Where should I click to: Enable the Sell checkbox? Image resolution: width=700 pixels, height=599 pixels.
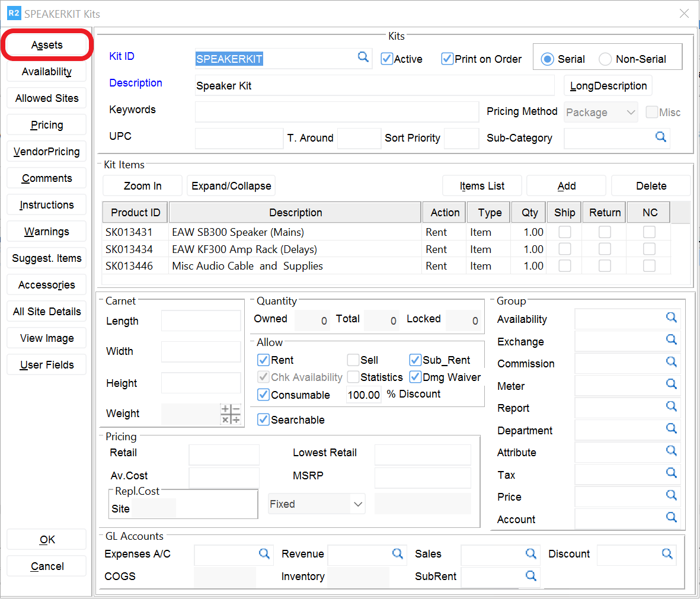(353, 360)
